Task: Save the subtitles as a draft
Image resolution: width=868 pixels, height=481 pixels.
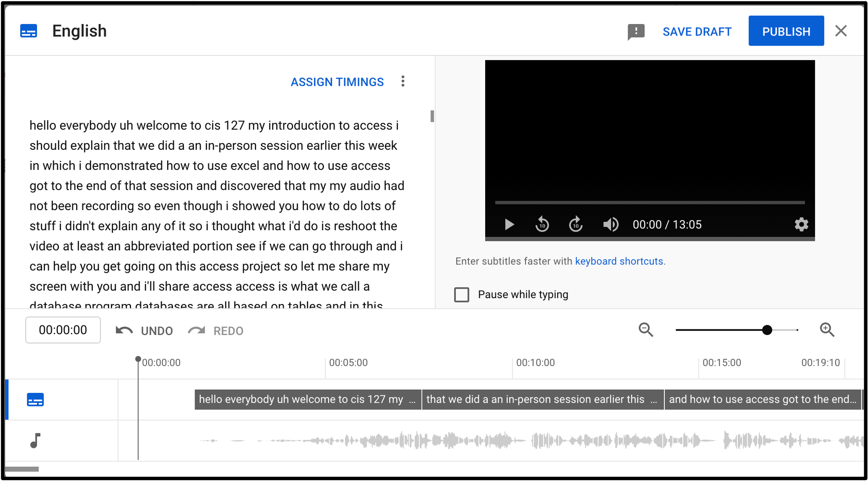Action: point(697,31)
